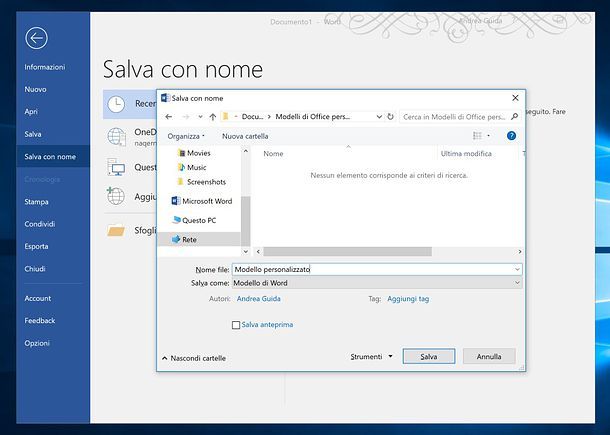Open recent locations dropdown arrow
Viewport: 610px width, 435px height.
[200, 117]
